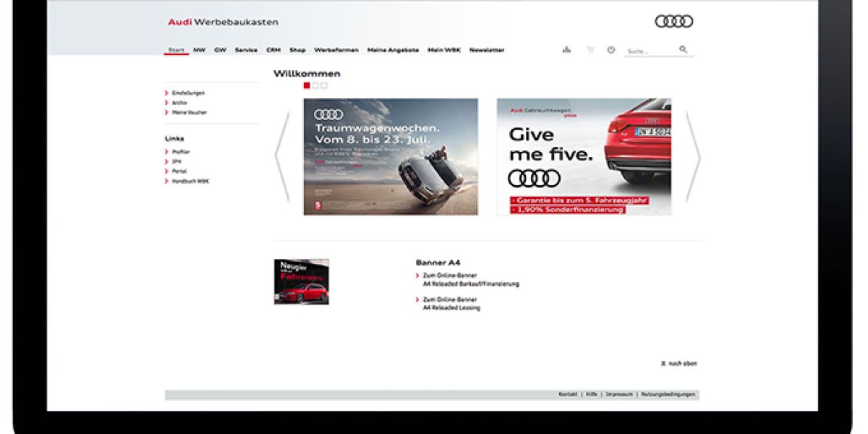Go to the Service section
868x434 pixels.
click(x=246, y=51)
